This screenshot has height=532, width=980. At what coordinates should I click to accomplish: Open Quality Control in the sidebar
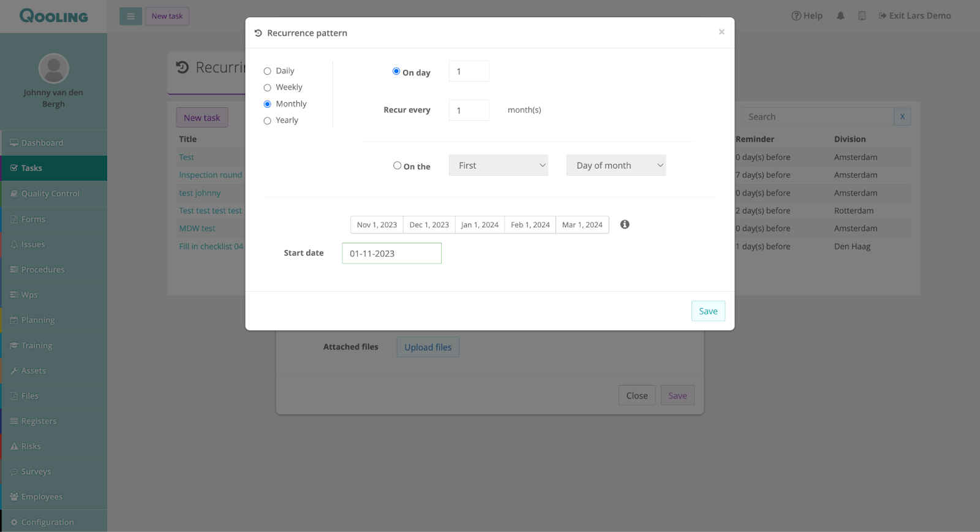(x=54, y=194)
